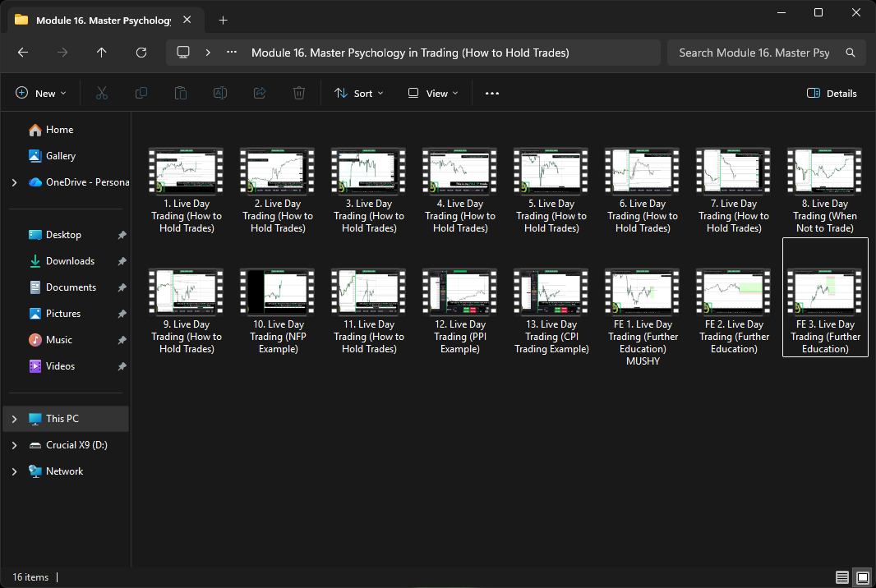Click the Cut scissors icon in toolbar
The height and width of the screenshot is (588, 876).
(102, 94)
